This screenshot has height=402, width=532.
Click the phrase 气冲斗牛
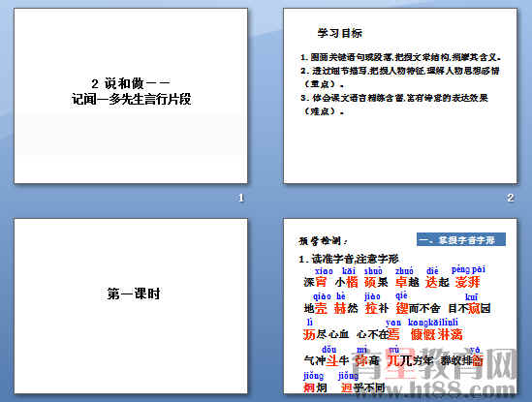pyautogui.click(x=327, y=360)
